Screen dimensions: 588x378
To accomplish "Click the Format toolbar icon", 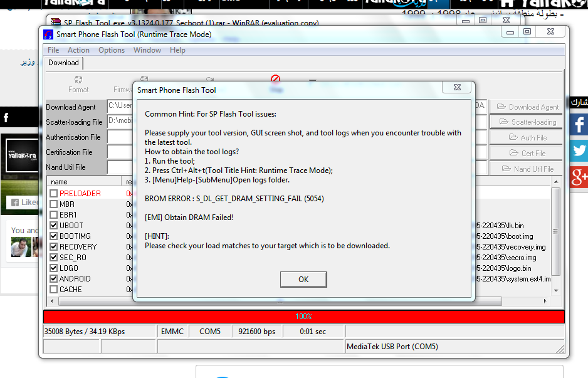I will (x=78, y=85).
